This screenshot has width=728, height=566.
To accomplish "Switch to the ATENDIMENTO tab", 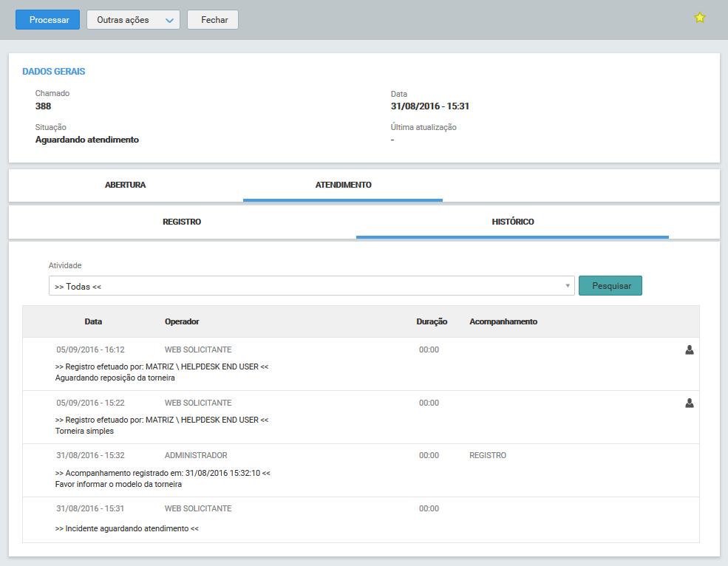I will (342, 185).
